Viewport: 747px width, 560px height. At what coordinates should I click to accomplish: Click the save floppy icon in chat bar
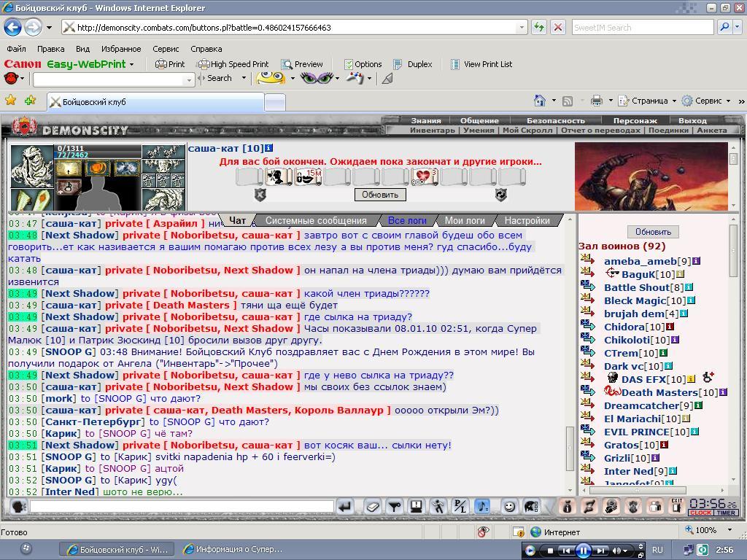(417, 507)
